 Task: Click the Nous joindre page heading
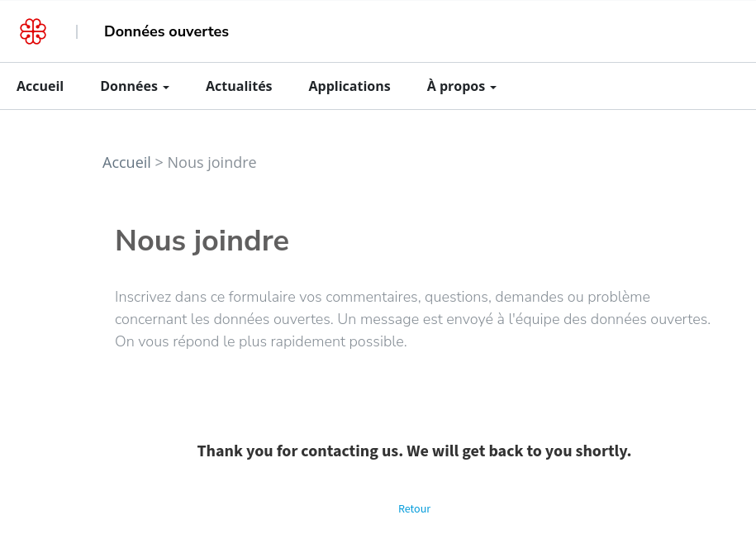[x=202, y=241]
